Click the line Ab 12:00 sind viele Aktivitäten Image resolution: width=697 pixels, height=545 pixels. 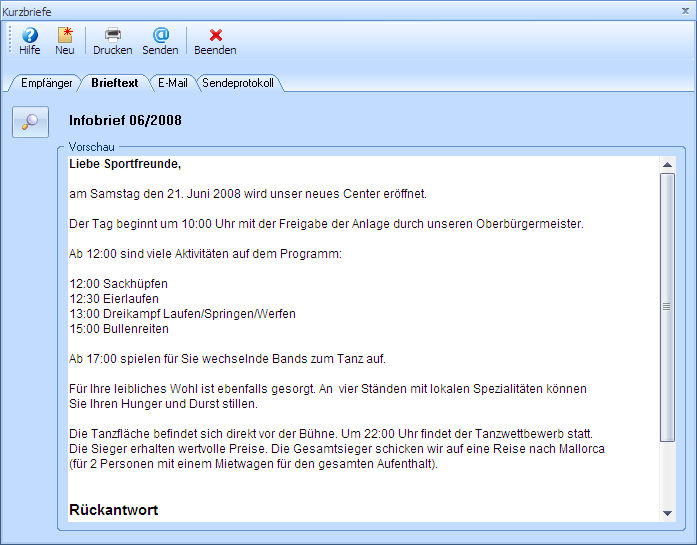point(205,254)
